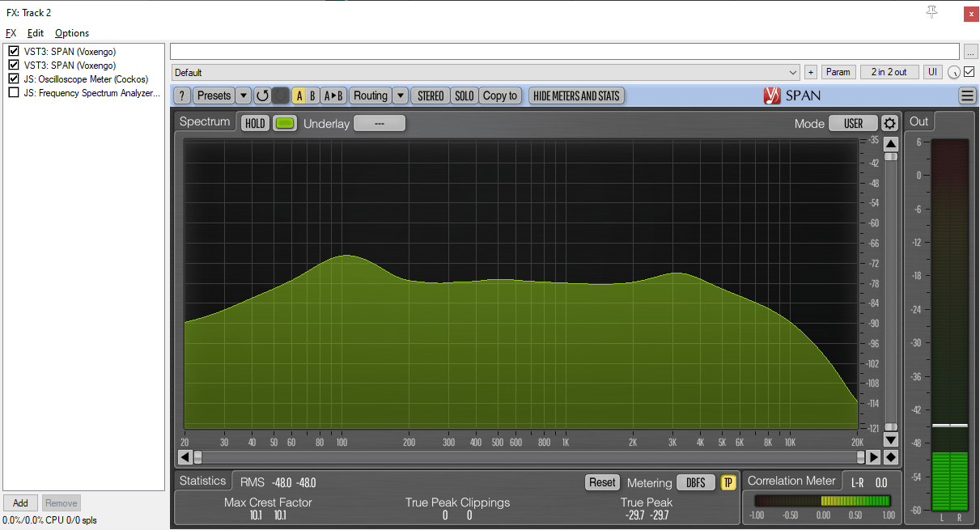Enable the JS Frequency Spectrum Analyzer checkbox
This screenshot has width=980, height=530.
click(x=13, y=91)
